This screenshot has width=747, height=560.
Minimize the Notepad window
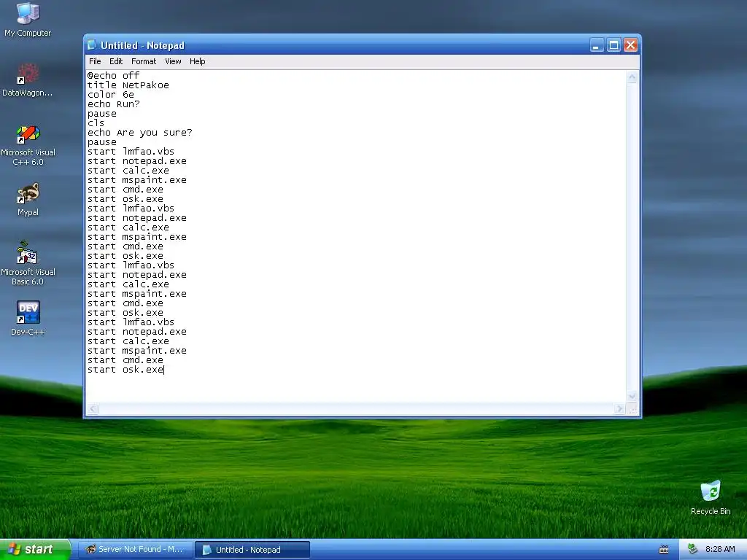point(597,45)
